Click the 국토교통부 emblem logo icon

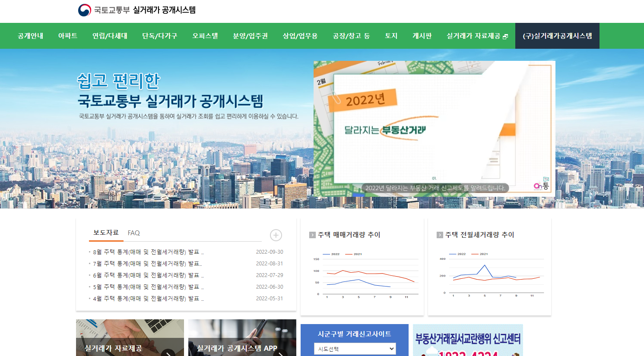pyautogui.click(x=84, y=9)
